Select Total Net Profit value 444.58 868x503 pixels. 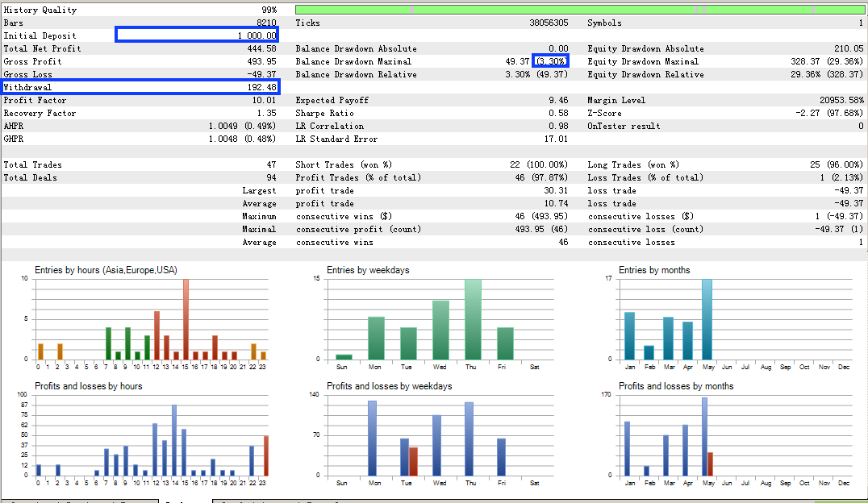click(261, 48)
